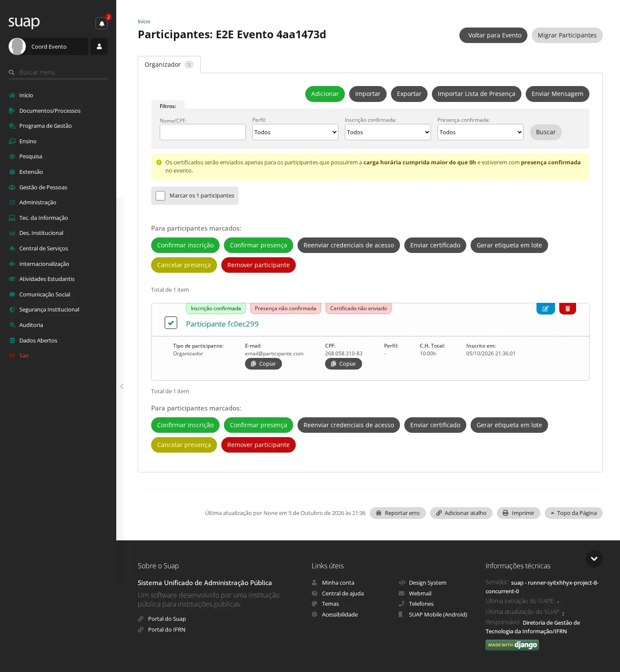Click the Reportar erro button
The height and width of the screenshot is (672, 620).
398,513
